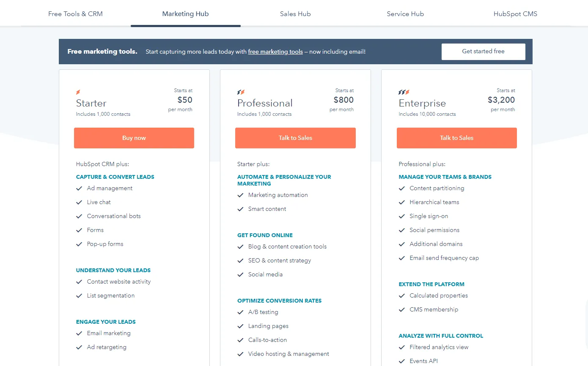Click the Get started free button

pos(483,52)
